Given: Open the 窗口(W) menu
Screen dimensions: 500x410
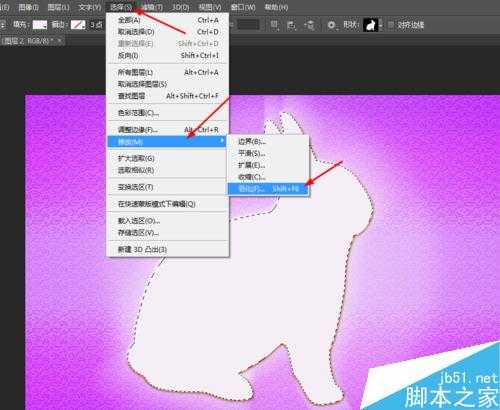Looking at the screenshot, I should tap(243, 7).
